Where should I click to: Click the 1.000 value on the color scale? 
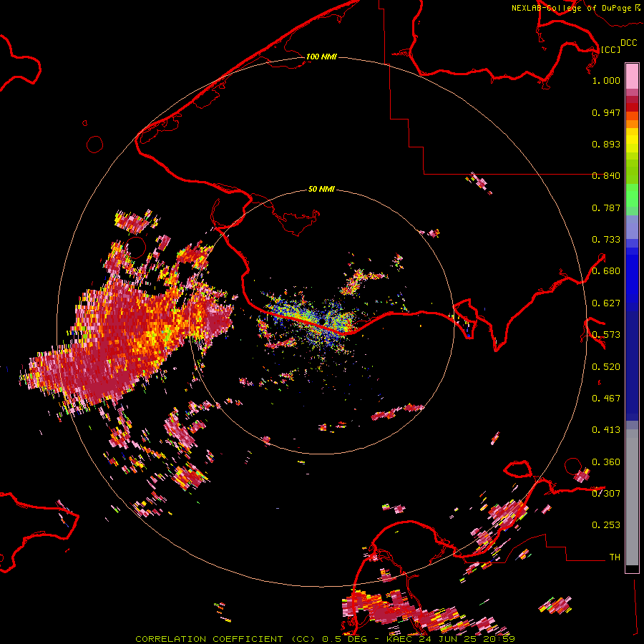(x=606, y=80)
